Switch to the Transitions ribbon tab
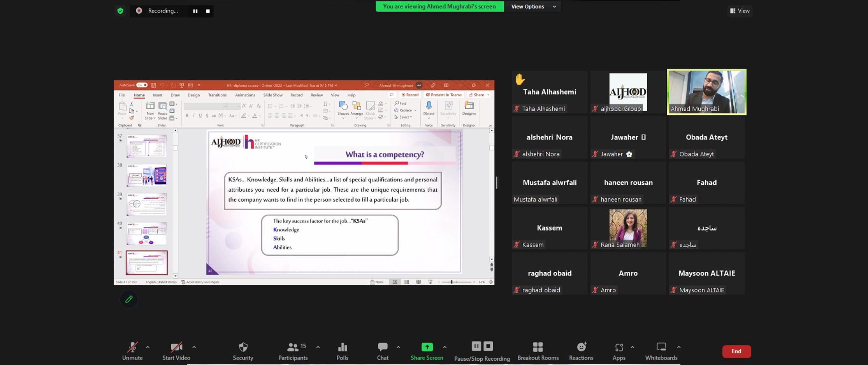868x365 pixels. pyautogui.click(x=217, y=95)
